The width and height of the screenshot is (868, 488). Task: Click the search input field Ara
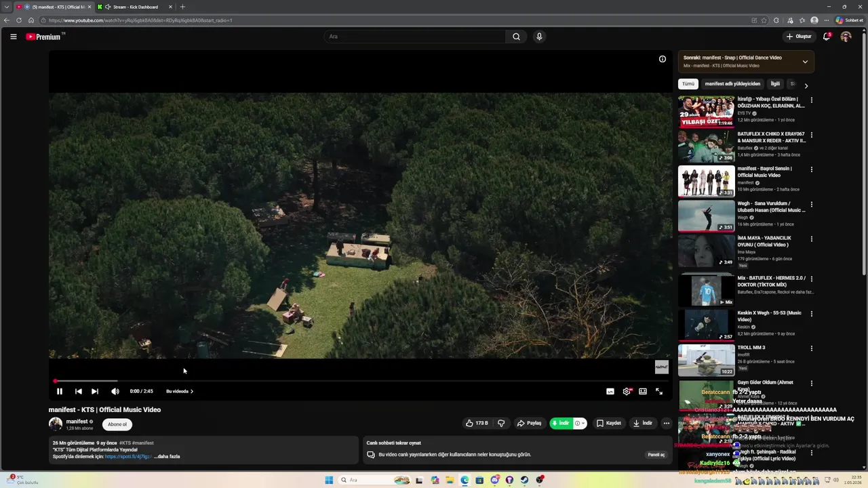point(414,37)
